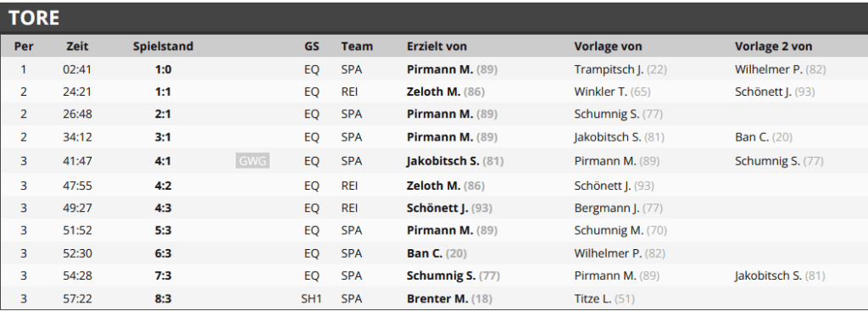Click the GWG badge on the 4:1 goal
This screenshot has width=868, height=311.
[253, 161]
